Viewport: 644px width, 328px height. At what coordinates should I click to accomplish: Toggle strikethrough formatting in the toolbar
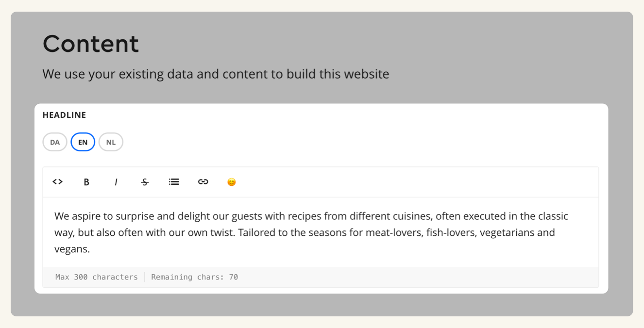click(x=145, y=182)
